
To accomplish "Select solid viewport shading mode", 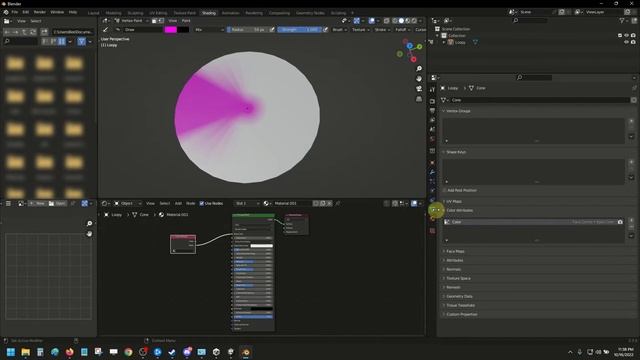I will click(x=401, y=20).
